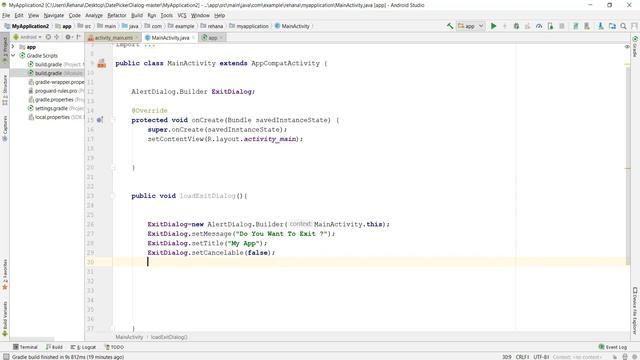Open the Logcat tool window

point(83,347)
